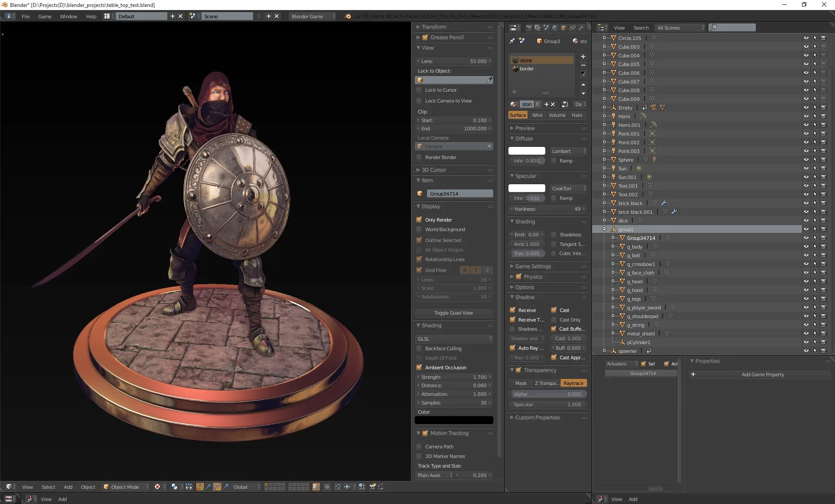Toggle the 3D manipulator widget icon
This screenshot has width=835, height=504.
[x=200, y=487]
